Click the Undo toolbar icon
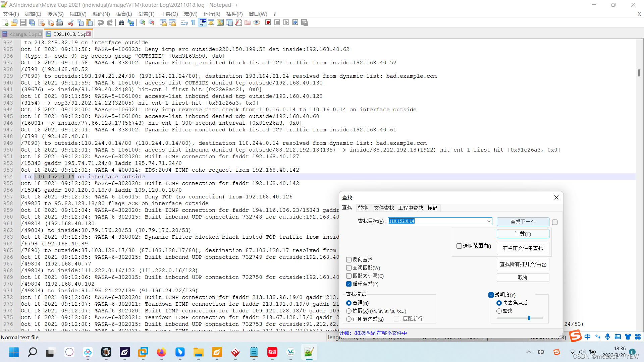The image size is (644, 362). click(101, 22)
